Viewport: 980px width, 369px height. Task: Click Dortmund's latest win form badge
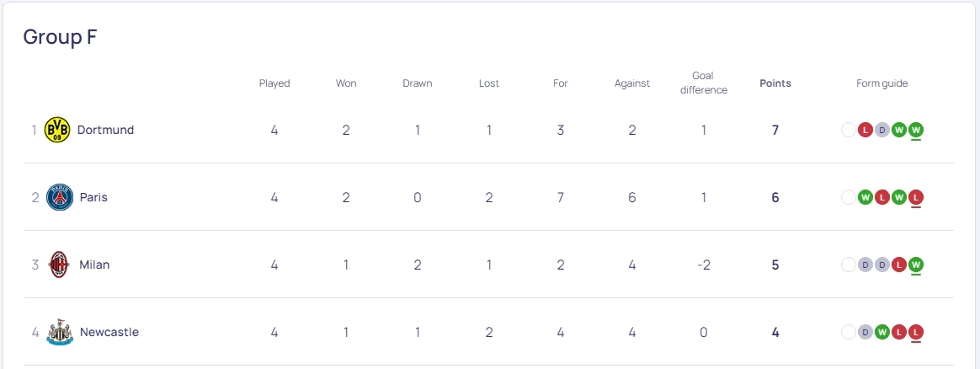point(916,130)
